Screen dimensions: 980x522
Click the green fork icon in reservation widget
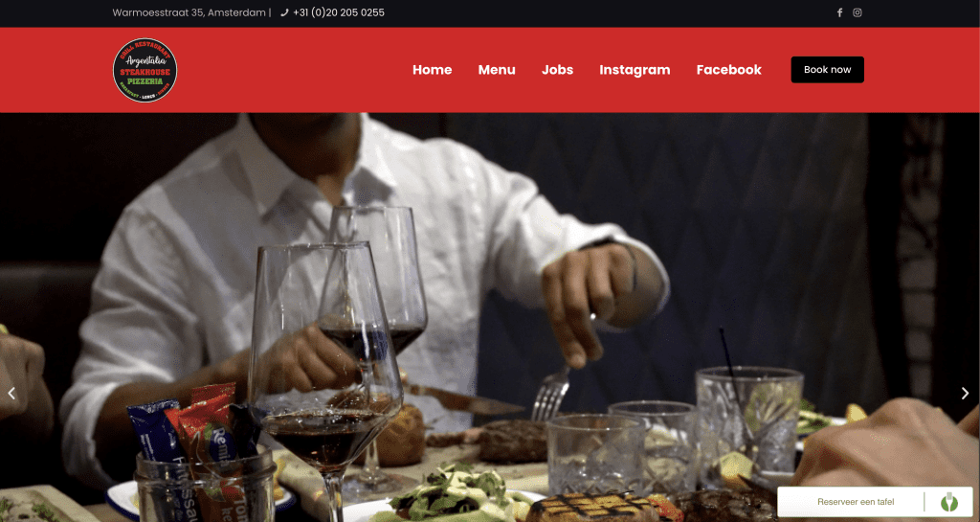click(948, 501)
